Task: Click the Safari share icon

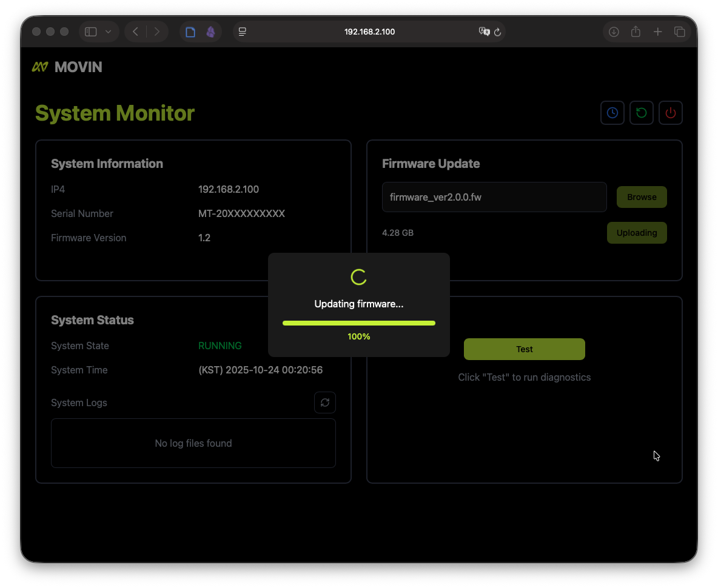Action: click(x=636, y=32)
